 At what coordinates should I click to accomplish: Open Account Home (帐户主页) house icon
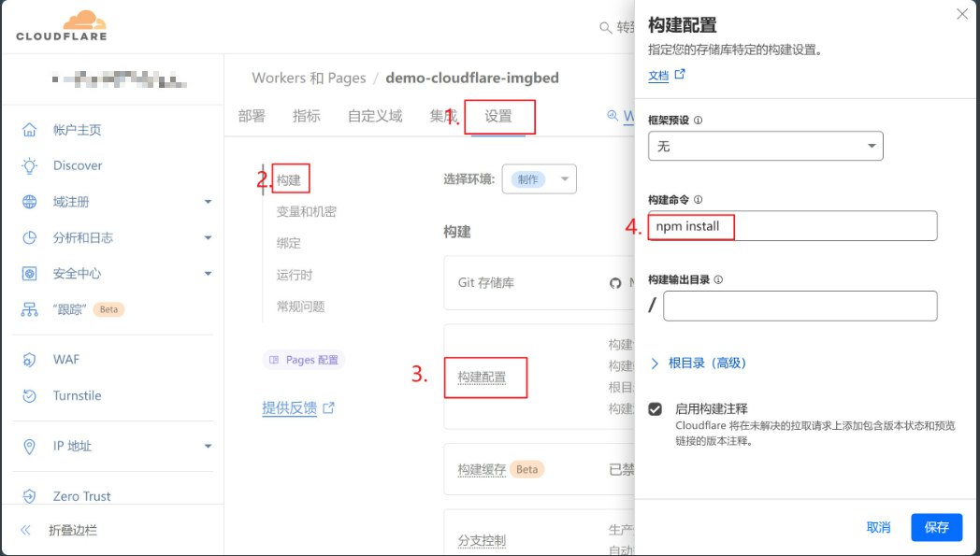click(30, 130)
